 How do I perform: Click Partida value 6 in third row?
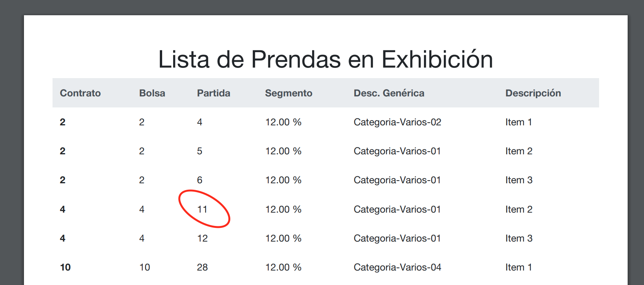coord(199,180)
